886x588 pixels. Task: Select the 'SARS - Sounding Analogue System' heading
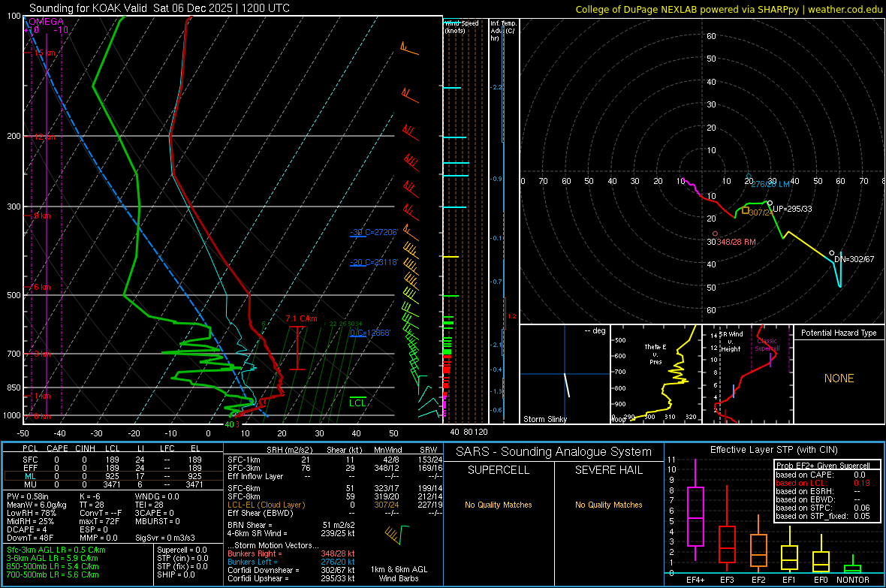click(553, 451)
